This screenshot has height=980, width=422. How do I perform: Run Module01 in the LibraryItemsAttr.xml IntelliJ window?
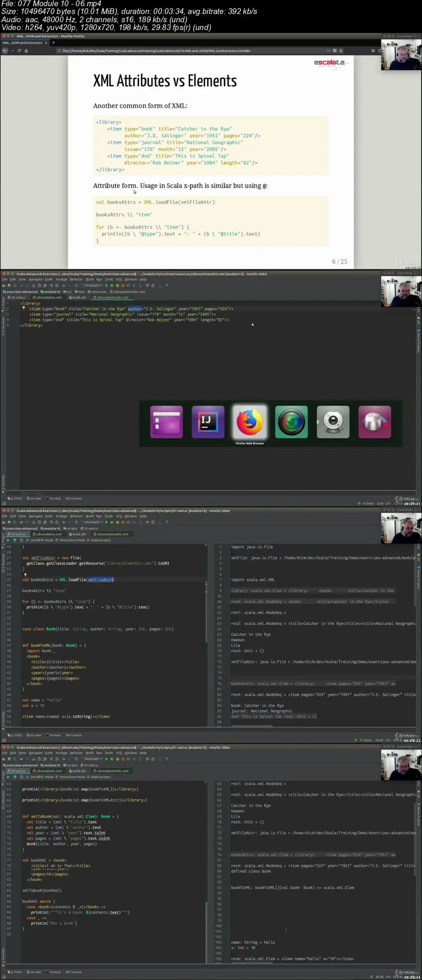[106, 285]
